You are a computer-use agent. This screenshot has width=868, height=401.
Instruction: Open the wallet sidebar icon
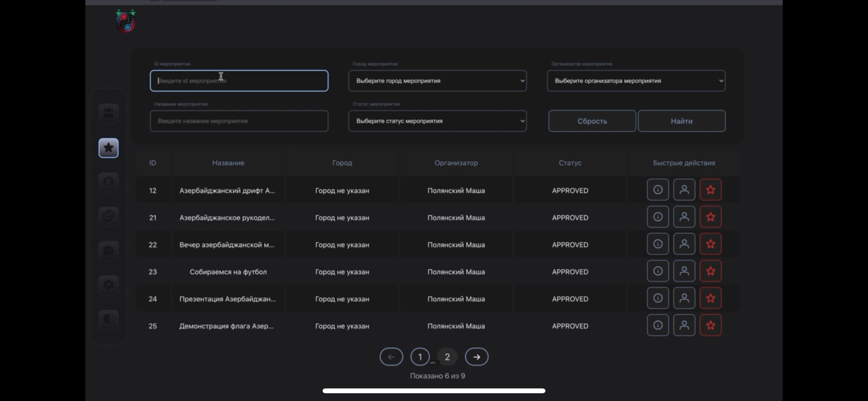pyautogui.click(x=108, y=251)
